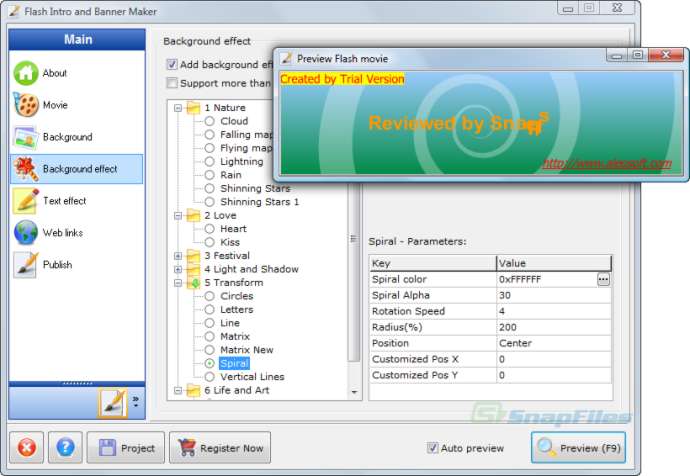Click the Preview Flash movie window icon

(286, 59)
